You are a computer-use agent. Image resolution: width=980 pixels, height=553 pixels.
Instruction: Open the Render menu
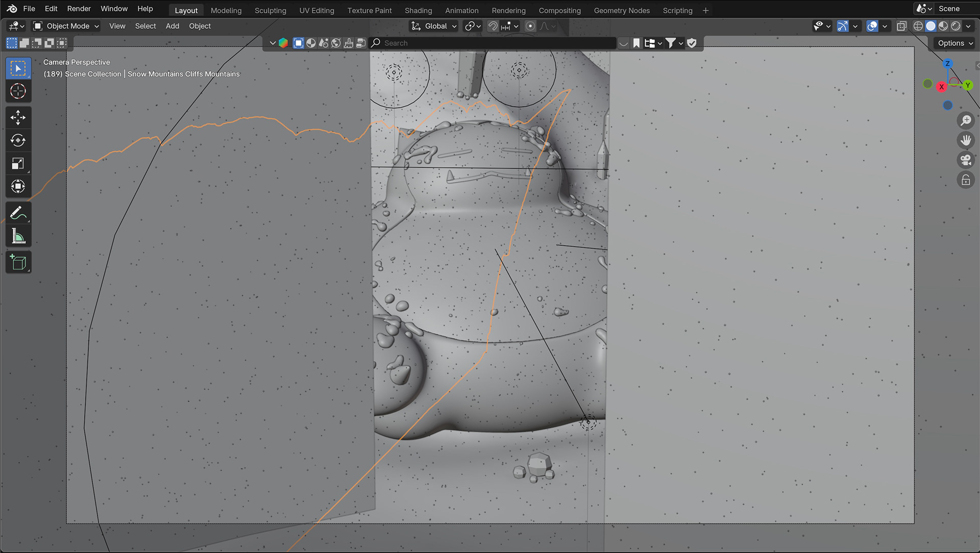coord(79,9)
